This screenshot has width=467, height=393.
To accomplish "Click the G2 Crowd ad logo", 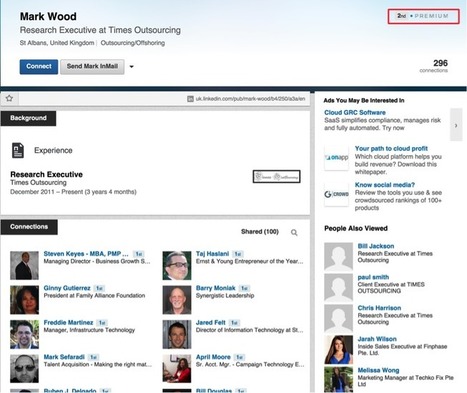I will [336, 194].
